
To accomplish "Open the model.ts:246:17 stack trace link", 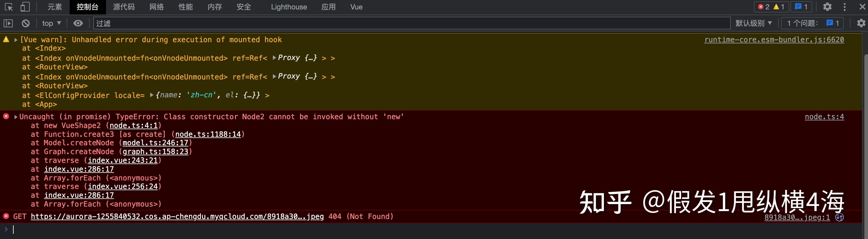I will (x=155, y=143).
